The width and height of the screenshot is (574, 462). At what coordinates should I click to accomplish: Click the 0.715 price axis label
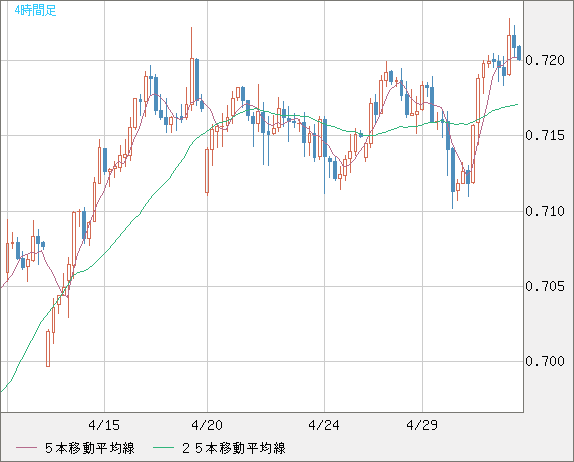[545, 135]
